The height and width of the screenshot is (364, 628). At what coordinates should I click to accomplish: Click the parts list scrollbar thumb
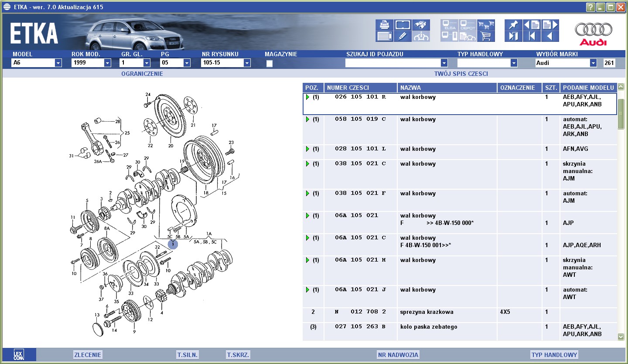621,114
